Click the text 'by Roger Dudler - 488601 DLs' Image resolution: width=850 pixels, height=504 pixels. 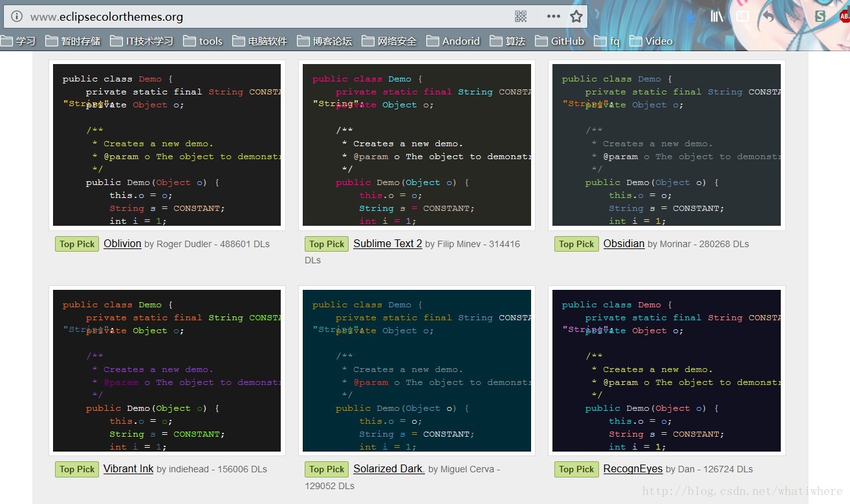coord(207,244)
